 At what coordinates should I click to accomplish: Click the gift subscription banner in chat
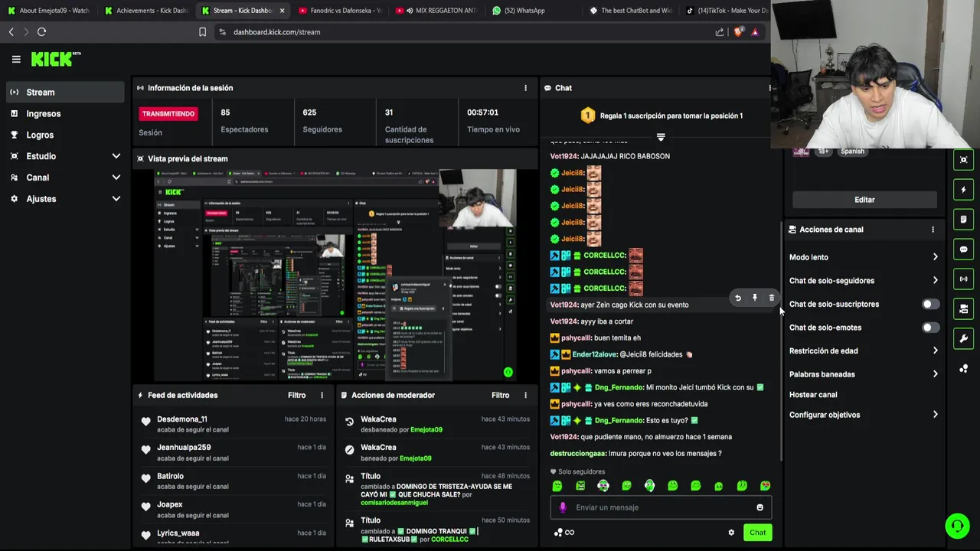coord(661,116)
